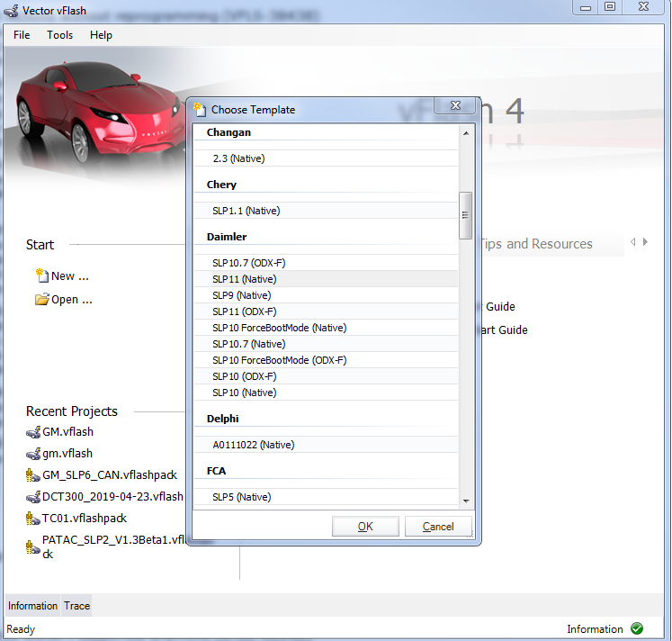Open the File menu
This screenshot has width=672, height=641.
[x=22, y=35]
